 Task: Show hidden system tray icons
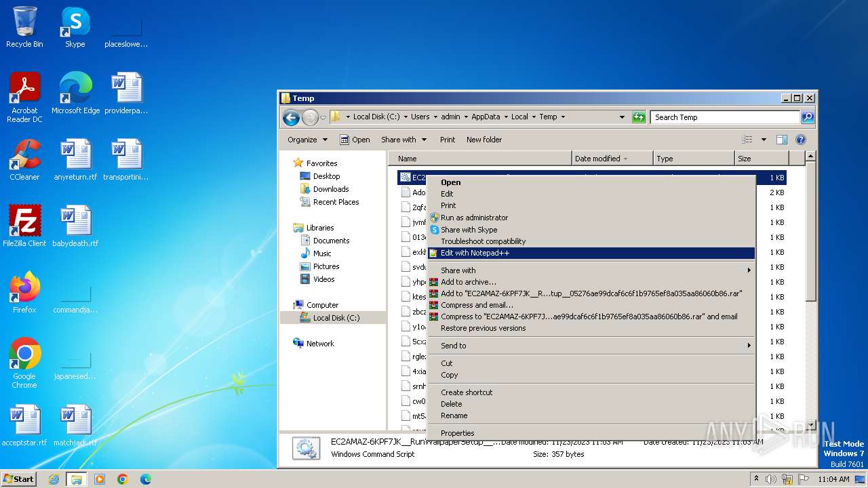[756, 479]
